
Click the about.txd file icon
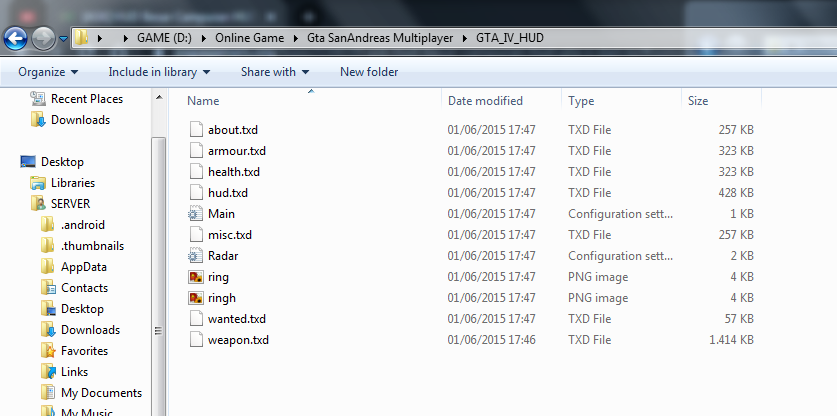pos(196,130)
